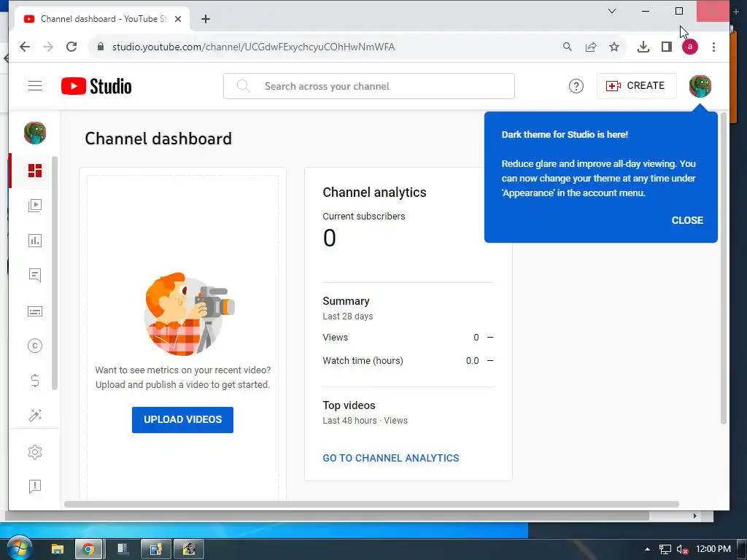The image size is (747, 560).
Task: Click the page vertical scrollbar
Action: pos(723,268)
